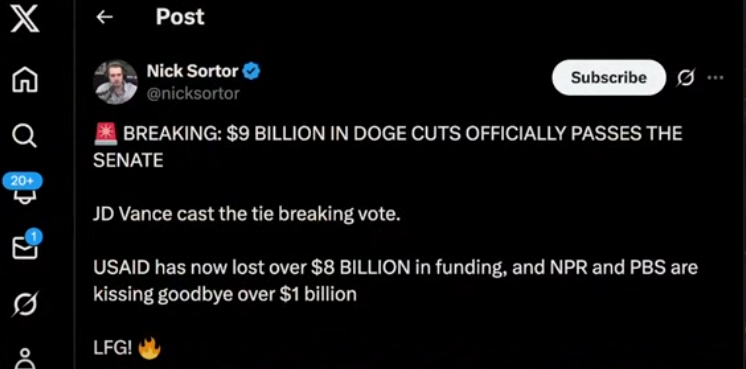Go back using the left arrow

[x=104, y=18]
